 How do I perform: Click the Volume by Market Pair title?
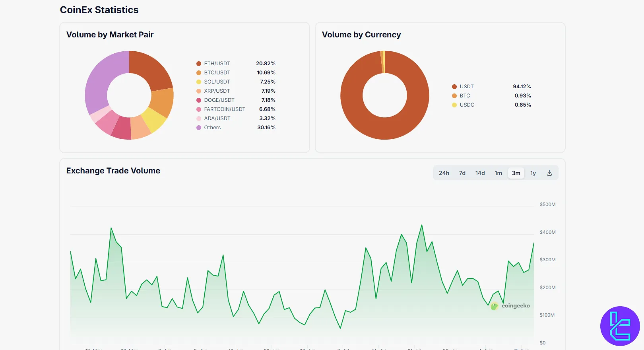(110, 35)
